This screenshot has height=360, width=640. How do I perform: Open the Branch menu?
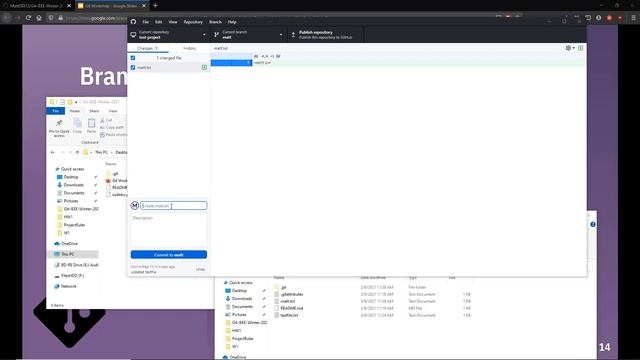tap(215, 22)
